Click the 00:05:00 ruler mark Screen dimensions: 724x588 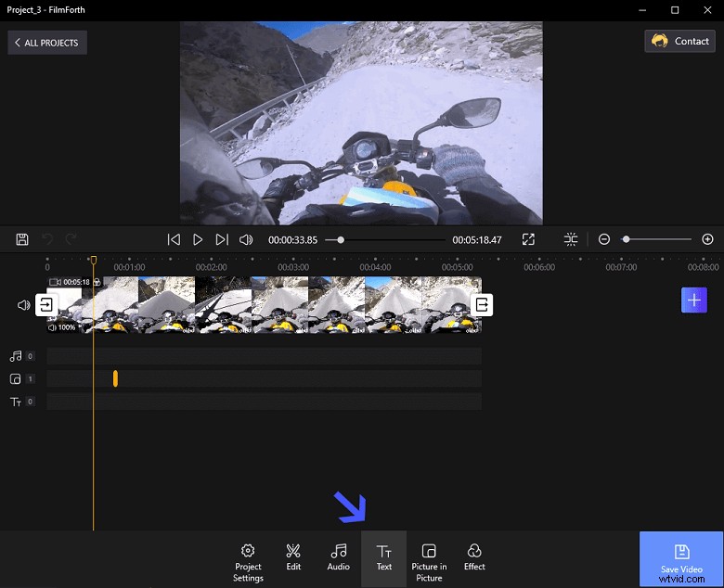coord(457,267)
